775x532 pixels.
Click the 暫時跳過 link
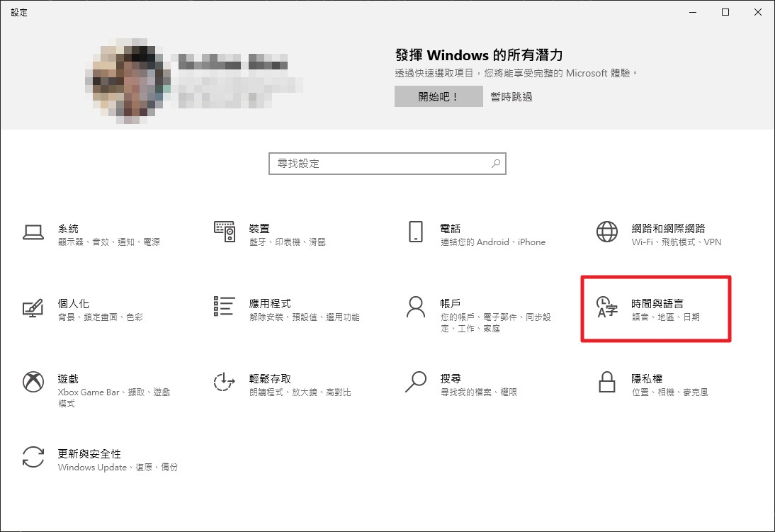pos(511,96)
